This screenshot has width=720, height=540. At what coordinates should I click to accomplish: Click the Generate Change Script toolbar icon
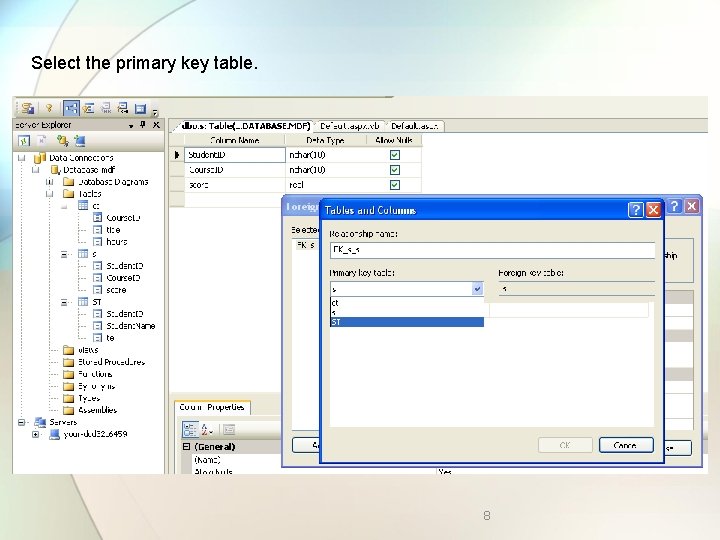pos(28,108)
